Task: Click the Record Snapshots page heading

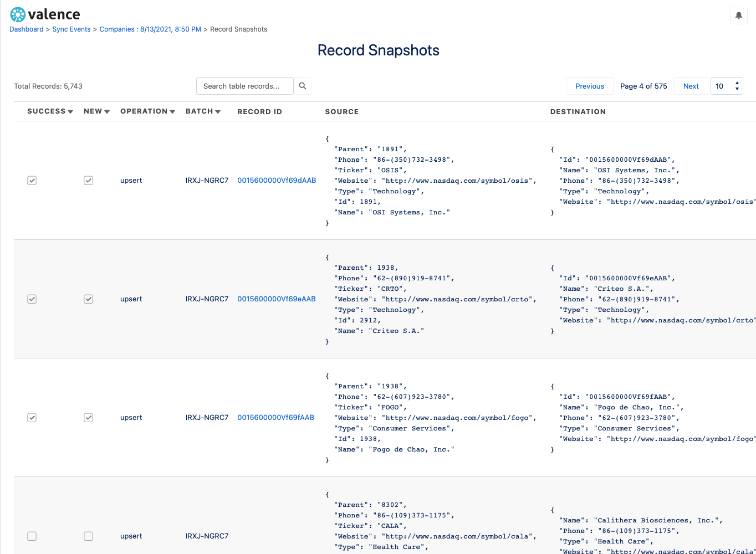Action: click(x=379, y=50)
